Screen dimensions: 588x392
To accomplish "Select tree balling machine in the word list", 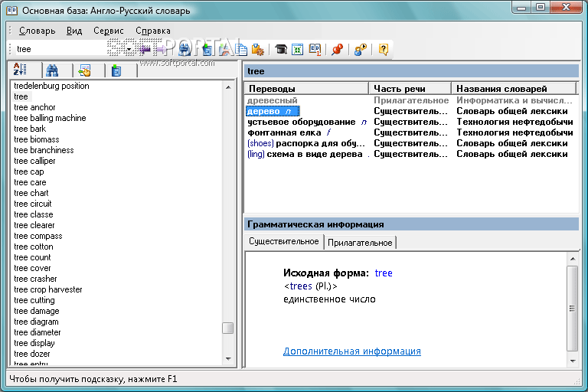I will click(50, 118).
